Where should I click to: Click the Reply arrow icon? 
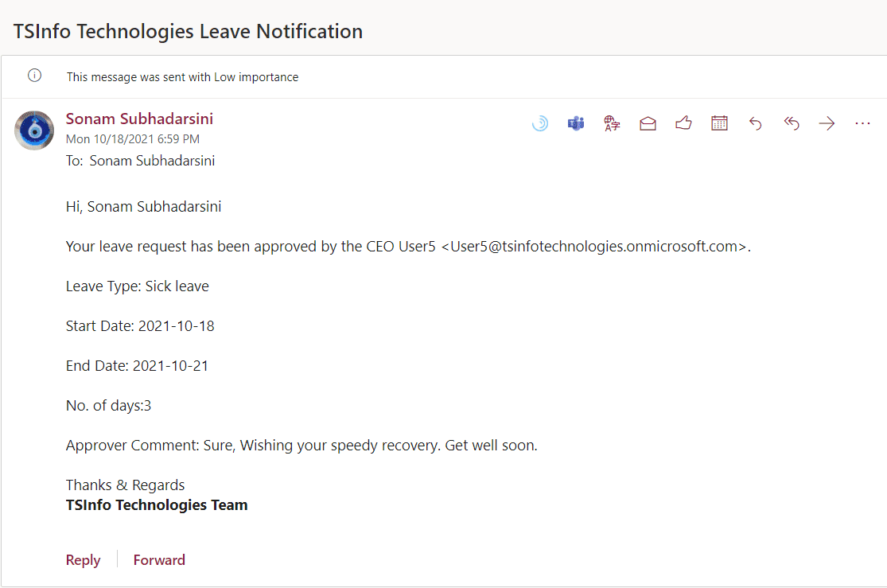coord(756,123)
